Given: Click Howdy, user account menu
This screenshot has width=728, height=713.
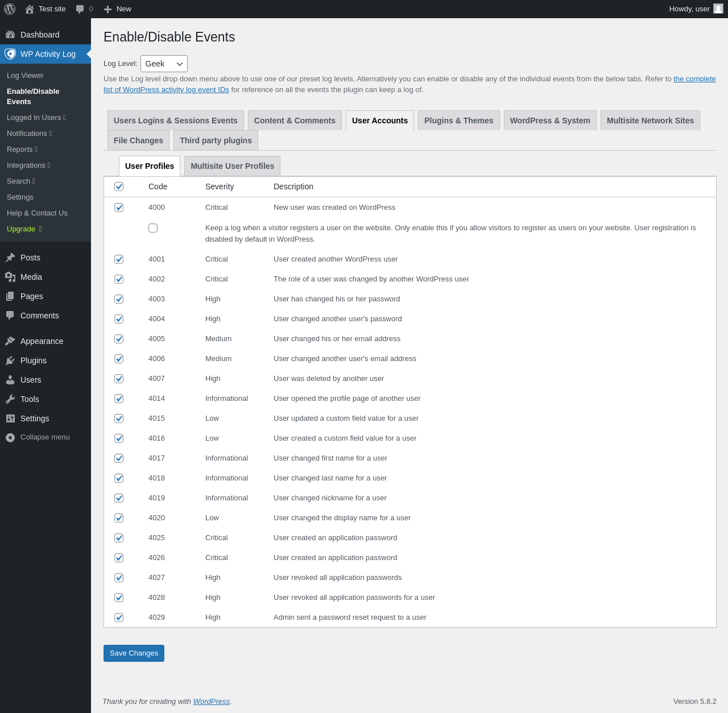Looking at the screenshot, I should tap(696, 9).
